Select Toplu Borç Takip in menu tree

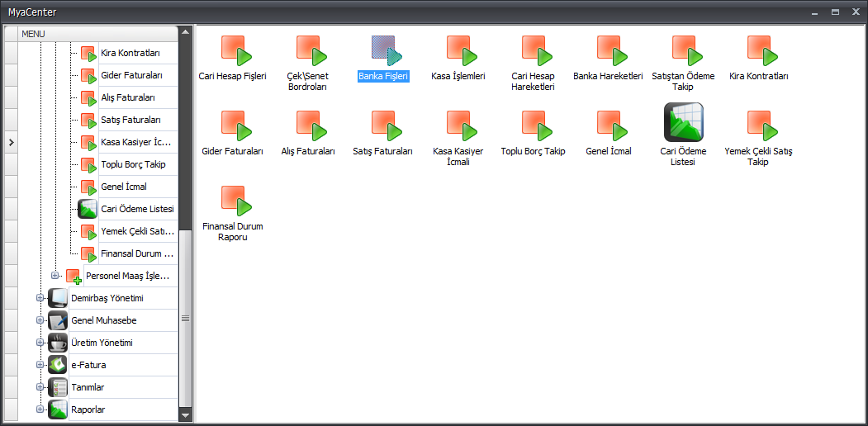click(x=134, y=164)
